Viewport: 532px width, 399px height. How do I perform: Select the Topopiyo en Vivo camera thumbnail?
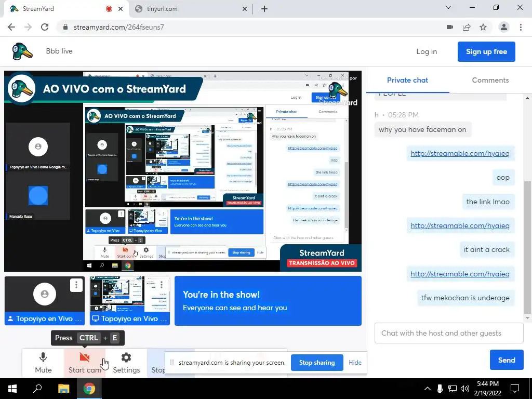pos(45,301)
